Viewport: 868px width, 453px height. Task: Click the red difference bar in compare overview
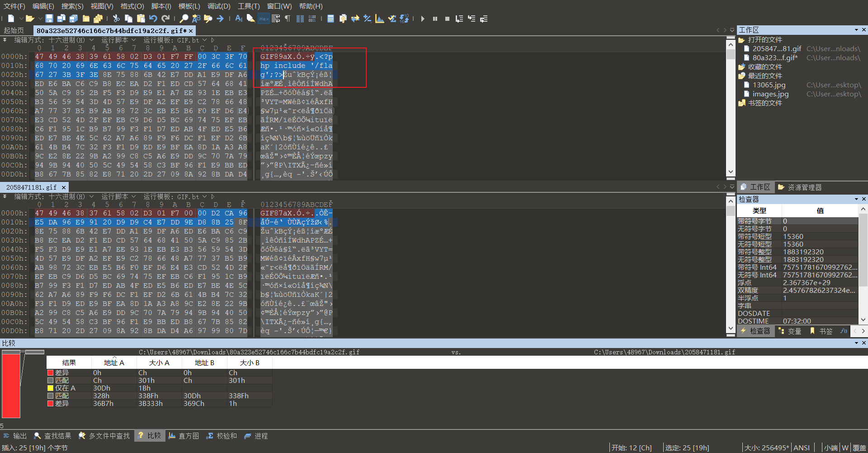point(11,386)
